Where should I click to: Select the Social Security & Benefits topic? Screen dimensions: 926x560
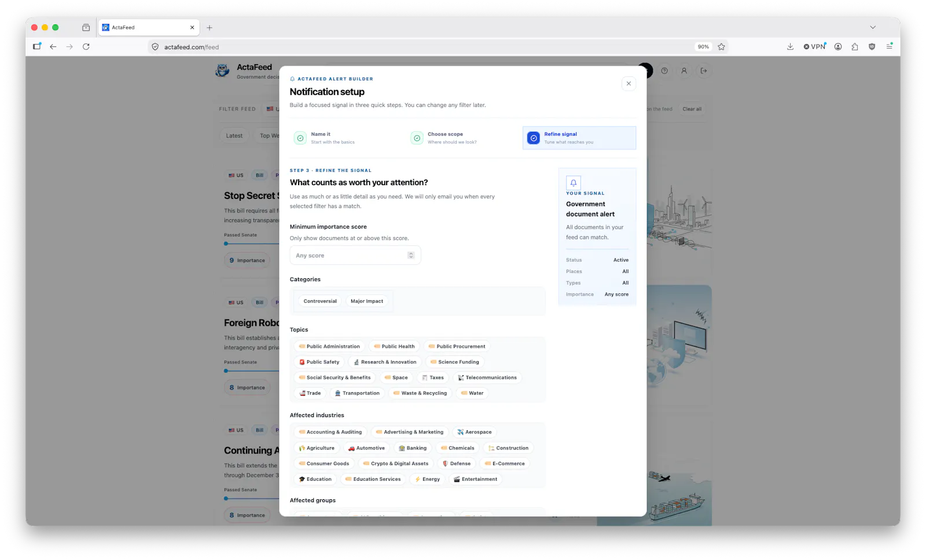point(335,377)
